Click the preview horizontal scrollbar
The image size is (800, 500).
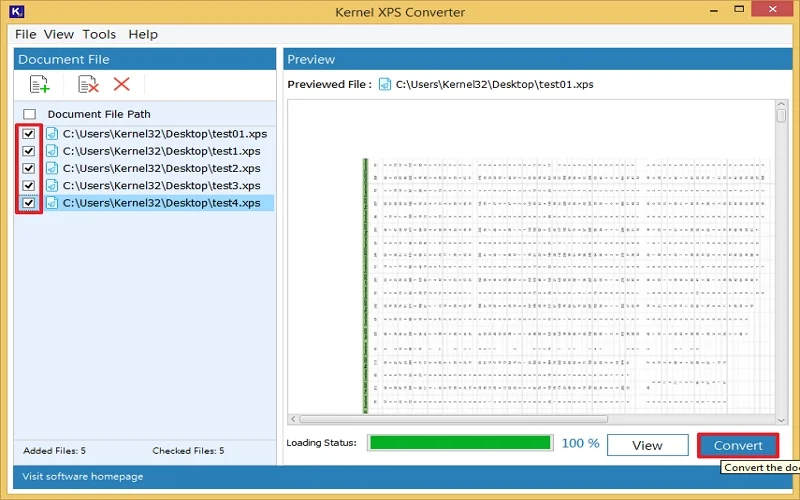tap(530, 419)
